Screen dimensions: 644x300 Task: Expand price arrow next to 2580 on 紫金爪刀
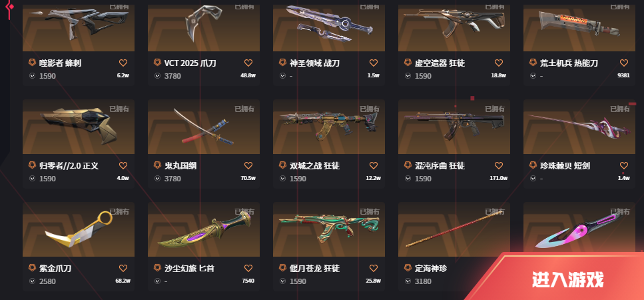[32, 281]
